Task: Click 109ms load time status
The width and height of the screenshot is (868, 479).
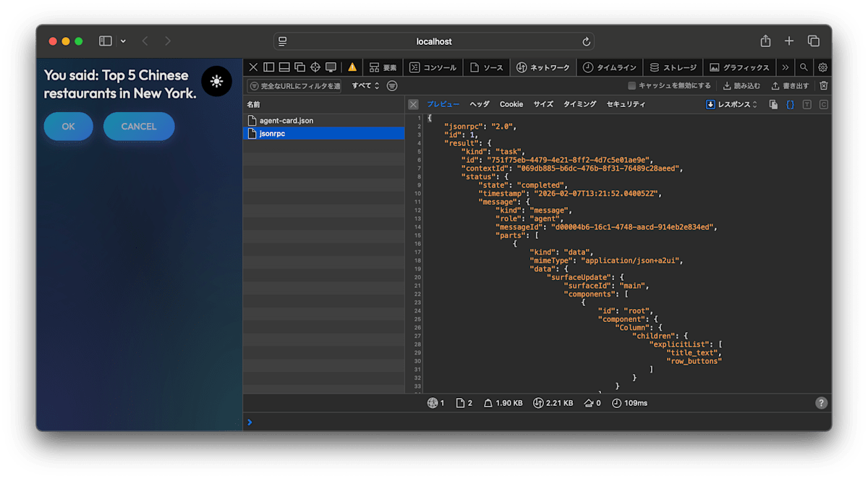Action: click(x=629, y=403)
